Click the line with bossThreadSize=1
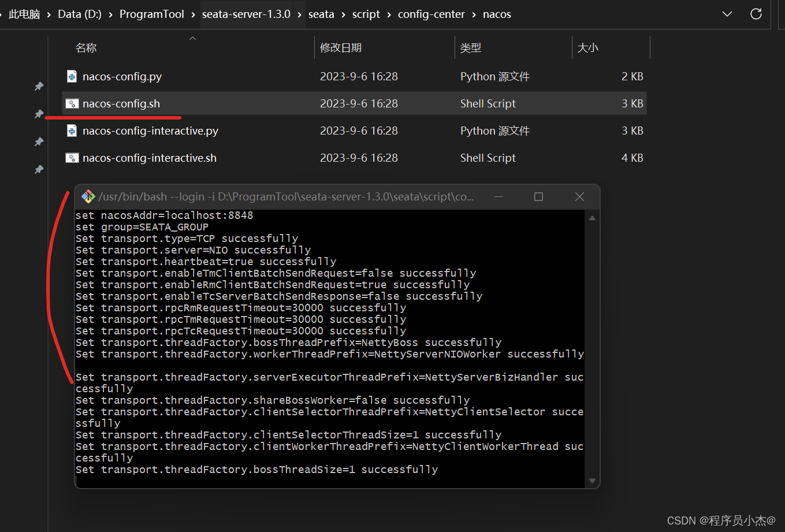This screenshot has height=532, width=785. [x=256, y=470]
